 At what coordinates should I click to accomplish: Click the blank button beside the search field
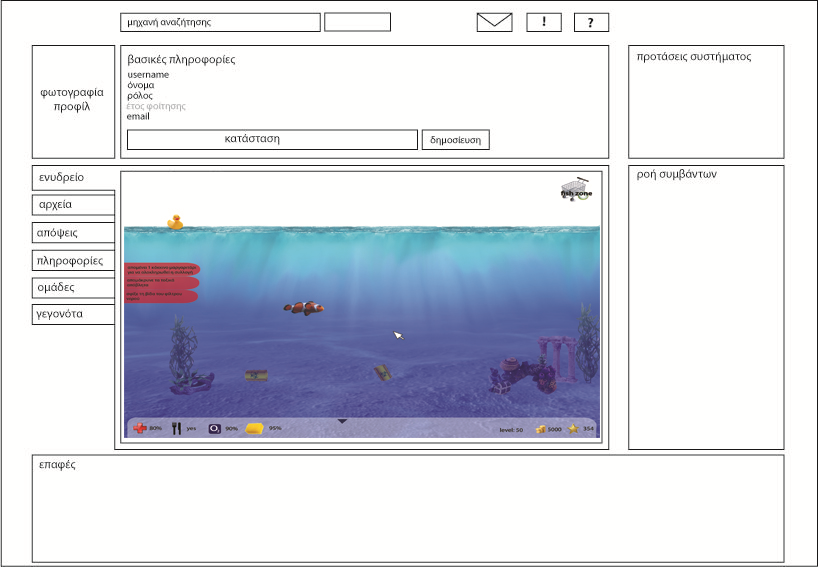pyautogui.click(x=357, y=22)
